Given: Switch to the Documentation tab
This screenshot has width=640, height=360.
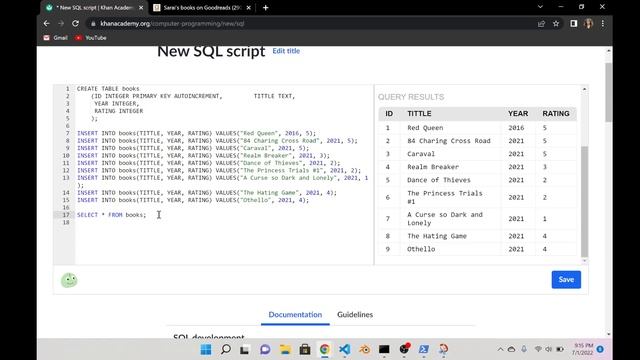Looking at the screenshot, I should 295,315.
